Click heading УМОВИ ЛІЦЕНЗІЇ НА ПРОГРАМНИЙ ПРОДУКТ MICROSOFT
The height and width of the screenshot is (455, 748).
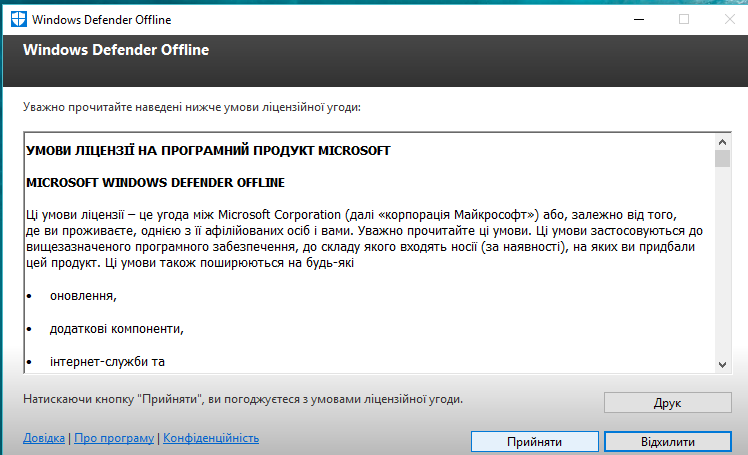point(208,151)
